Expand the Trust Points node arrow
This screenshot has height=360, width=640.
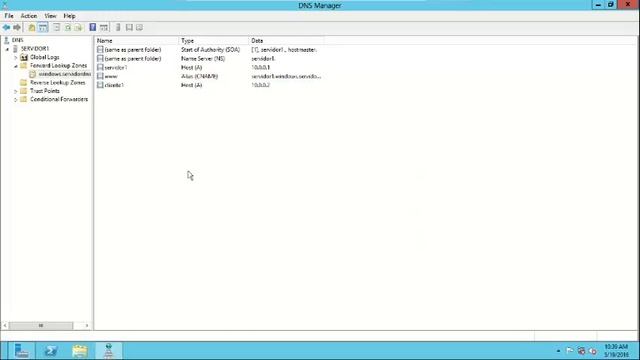click(16, 91)
